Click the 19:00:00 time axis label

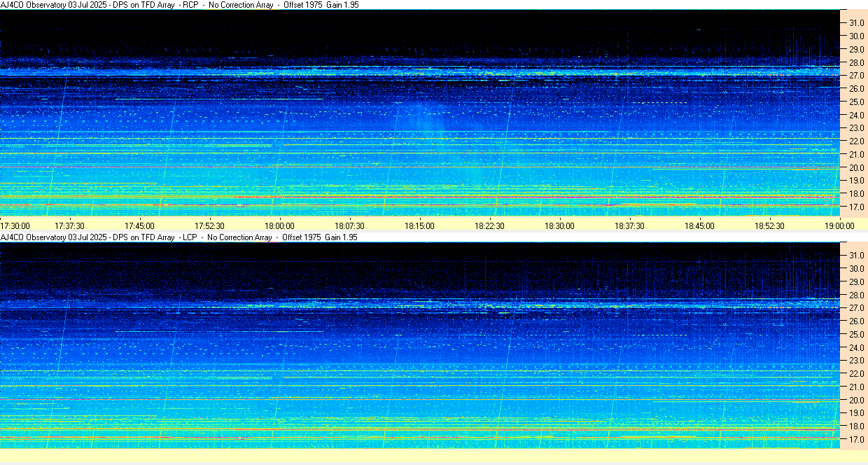pyautogui.click(x=839, y=225)
